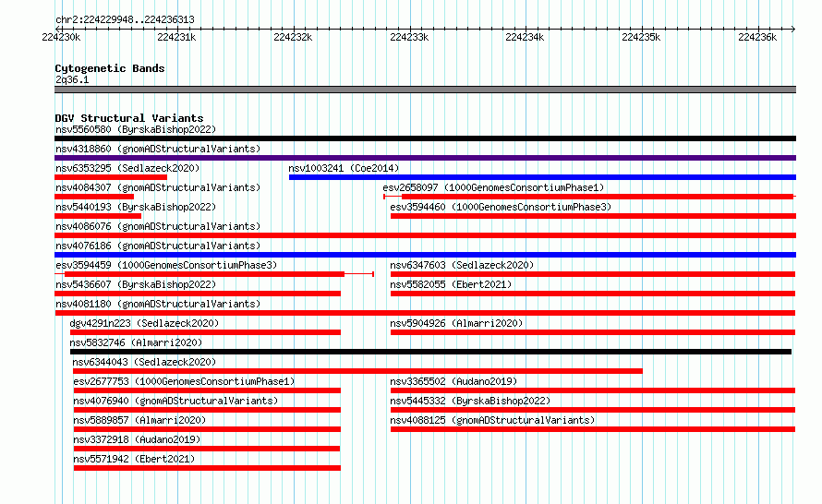Select red bar under nsv3372918
Viewport: 822px width, 504px height.
(x=207, y=449)
